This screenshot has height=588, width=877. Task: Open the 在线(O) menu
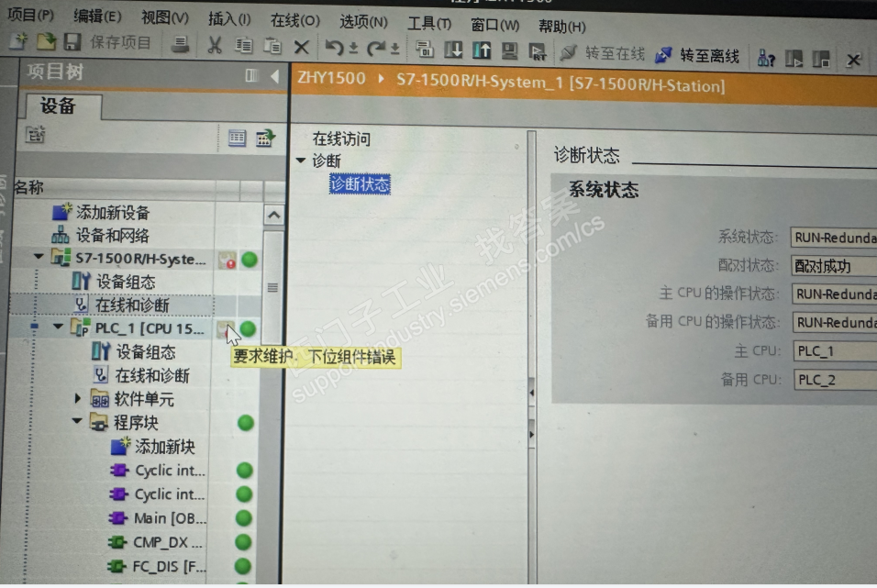click(x=295, y=21)
